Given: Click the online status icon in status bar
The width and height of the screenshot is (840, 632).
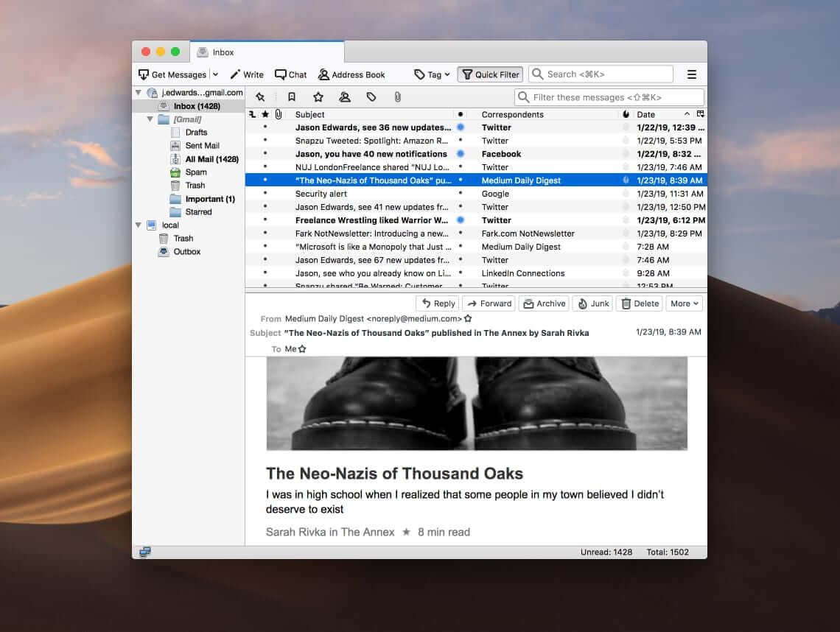Looking at the screenshot, I should click(x=144, y=552).
